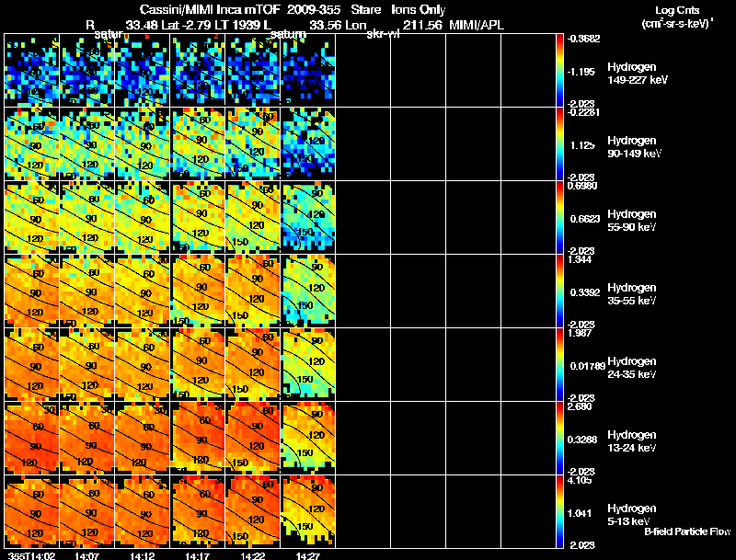
Task: View the 5-13 keV image at 14:12
Action: click(x=143, y=511)
